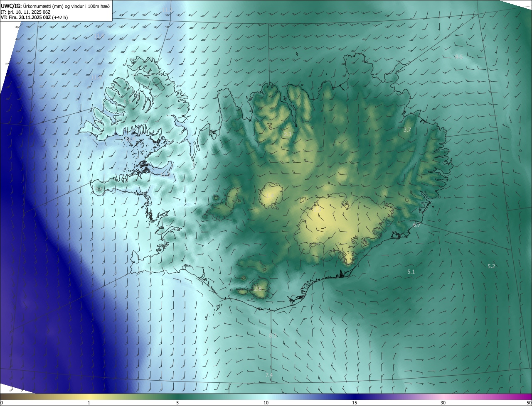
Task: Click the 11.2 value label at the top edge
Action: click(167, 9)
